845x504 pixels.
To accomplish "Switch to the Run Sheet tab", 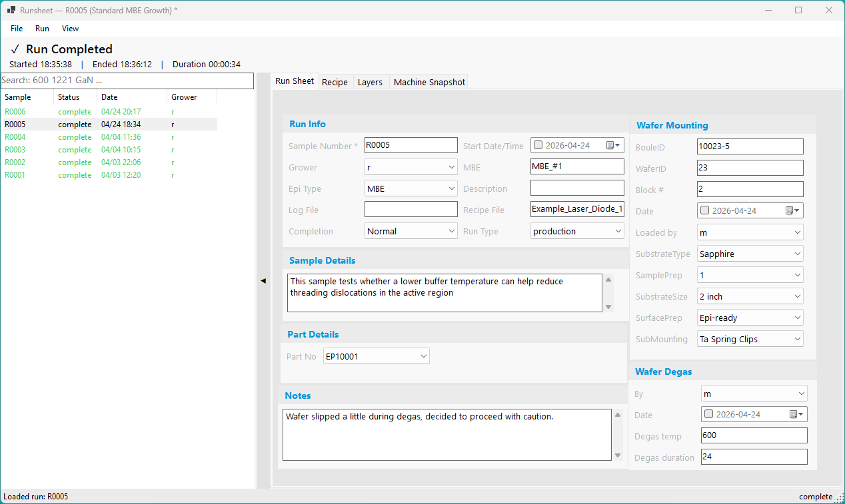I will [295, 81].
